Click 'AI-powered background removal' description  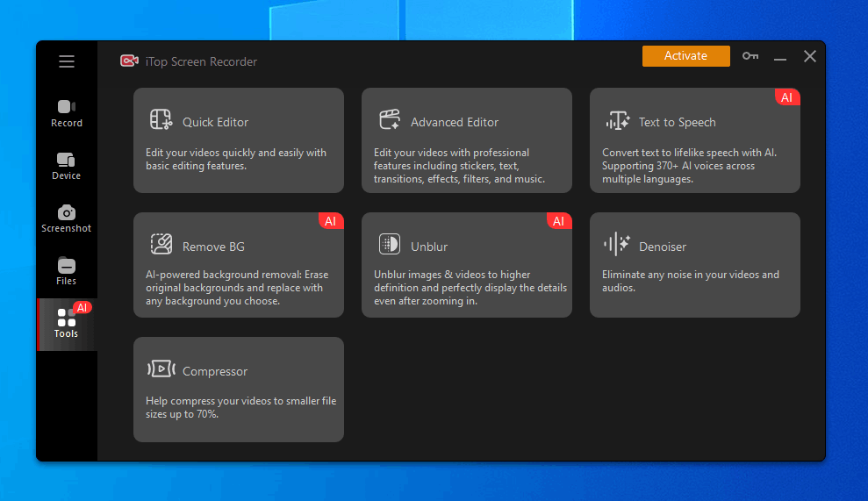point(237,288)
